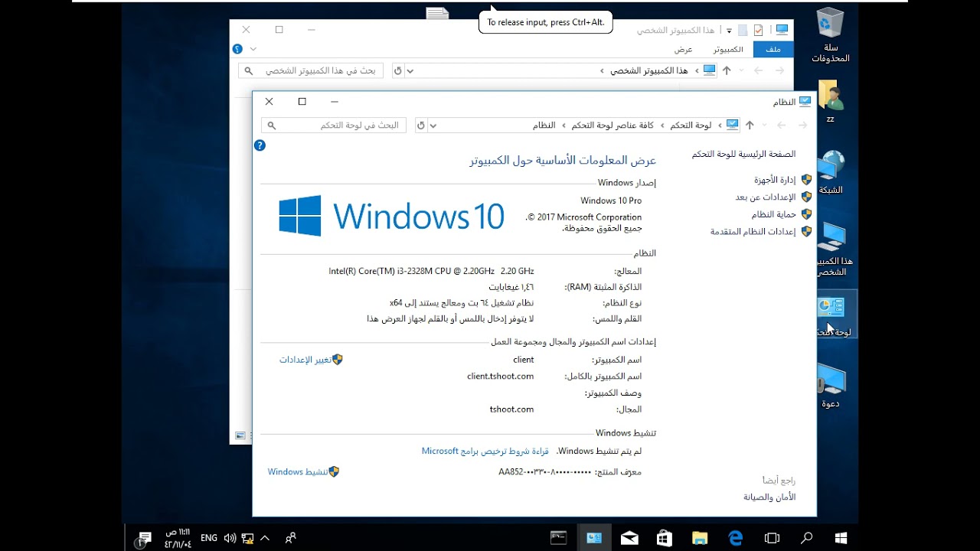980x551 pixels.
Task: Click Activate Windows (تنشيط Windows) link
Action: pos(297,472)
